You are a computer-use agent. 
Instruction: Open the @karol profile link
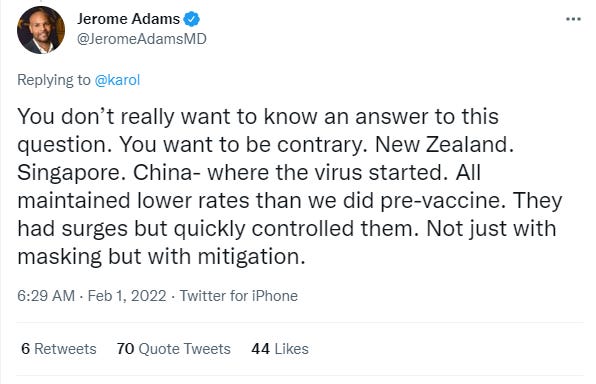tap(117, 80)
